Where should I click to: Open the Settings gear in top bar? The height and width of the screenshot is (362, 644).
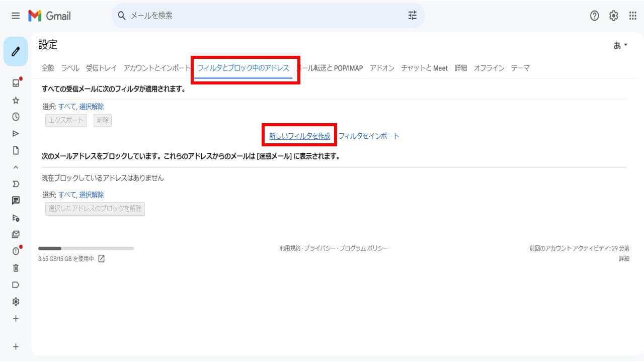click(614, 16)
